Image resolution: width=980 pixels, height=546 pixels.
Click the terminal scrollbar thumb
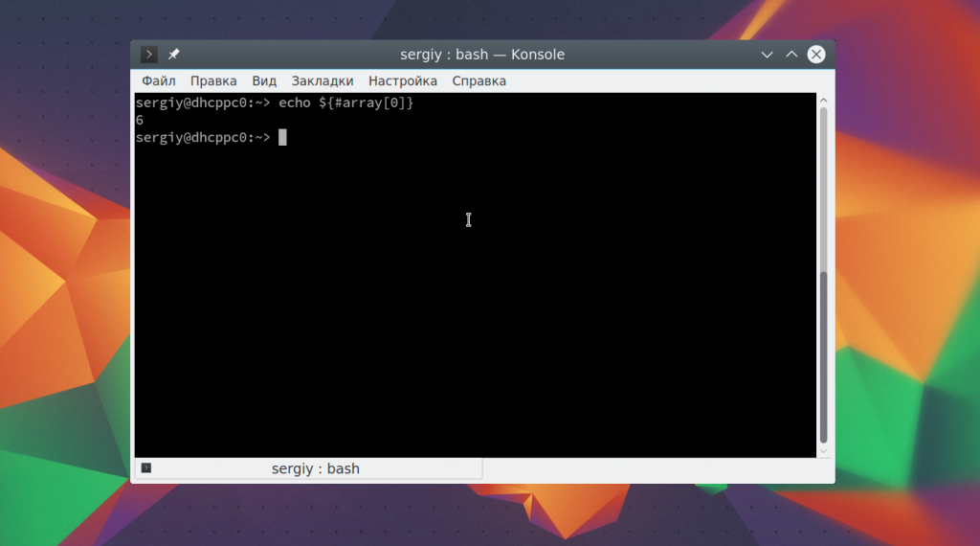824,354
